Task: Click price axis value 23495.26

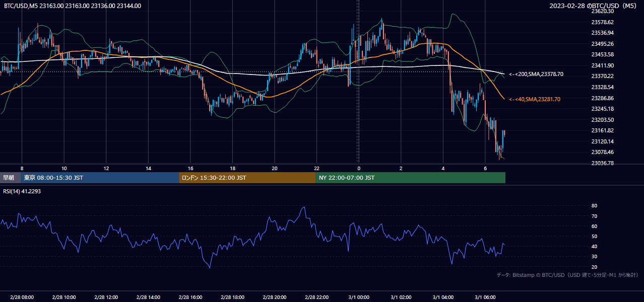Action: [602, 44]
